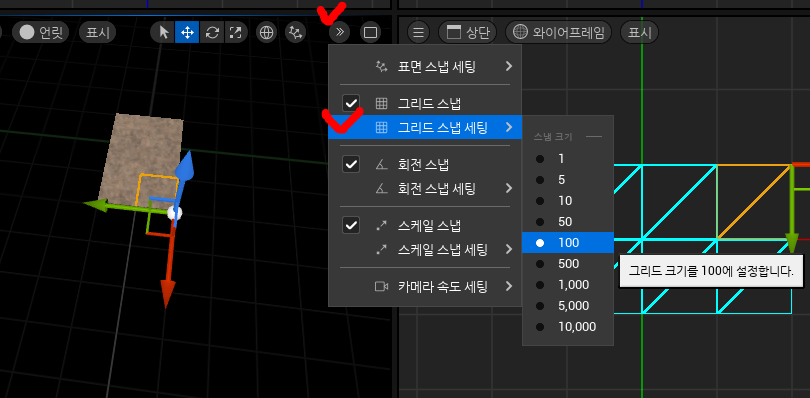810x398 pixels.
Task: Set grid snap size to 500
Action: click(x=568, y=264)
